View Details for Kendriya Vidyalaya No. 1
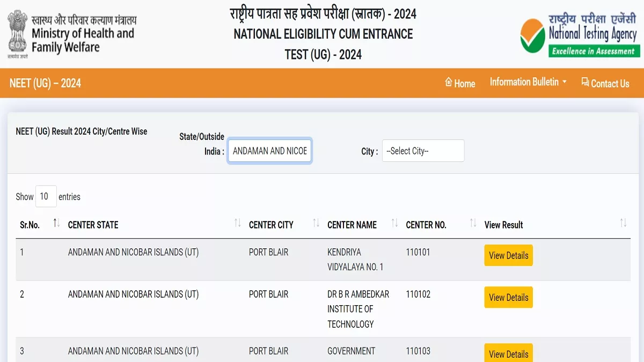 [x=508, y=255]
